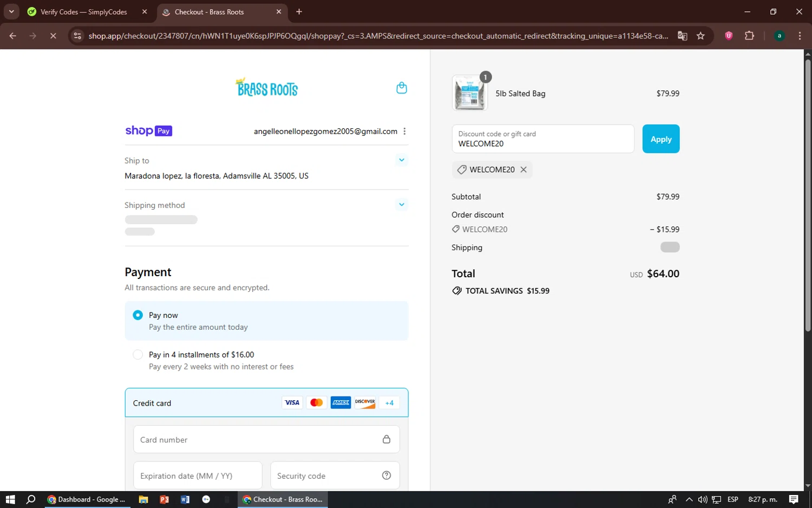Image resolution: width=812 pixels, height=508 pixels.
Task: Remove the WELCOME20 discount tag
Action: 523,170
